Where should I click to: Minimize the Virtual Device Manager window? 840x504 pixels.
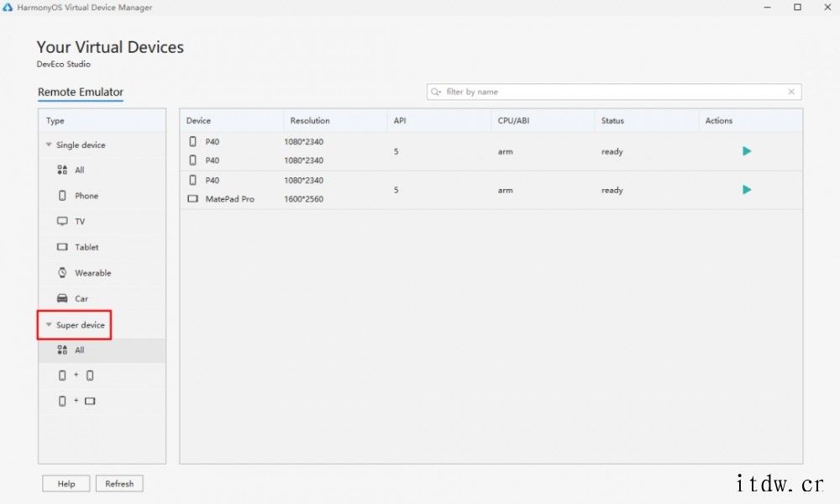click(x=767, y=8)
